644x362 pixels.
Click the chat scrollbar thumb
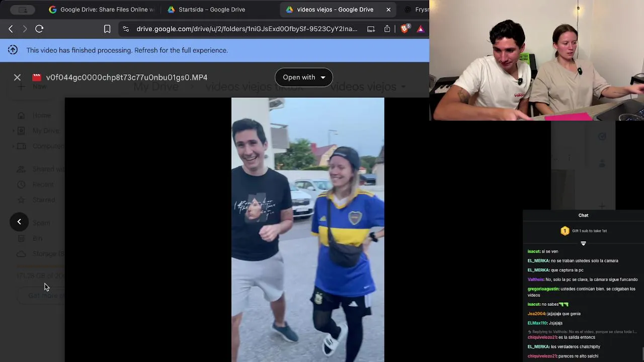[642, 354]
